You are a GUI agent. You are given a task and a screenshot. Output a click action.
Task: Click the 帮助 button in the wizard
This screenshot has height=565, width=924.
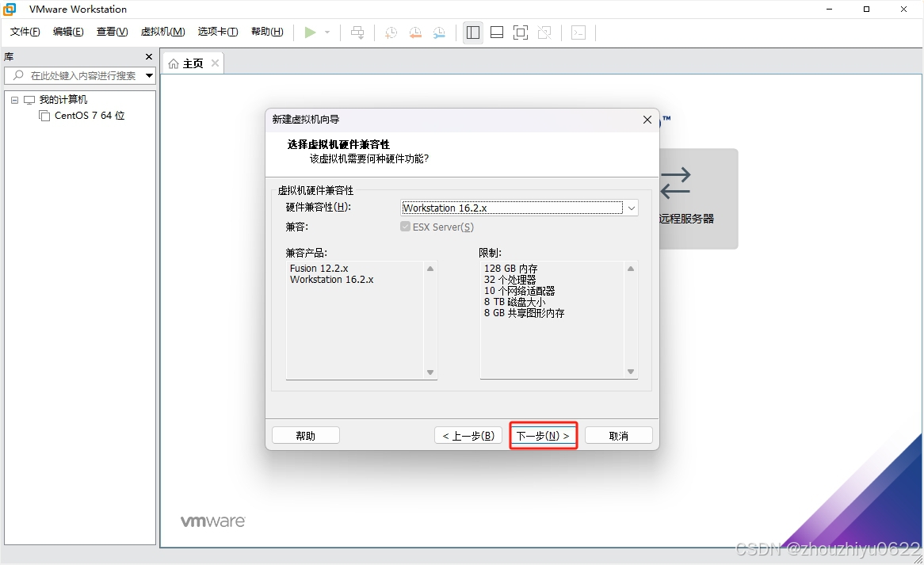click(x=305, y=435)
